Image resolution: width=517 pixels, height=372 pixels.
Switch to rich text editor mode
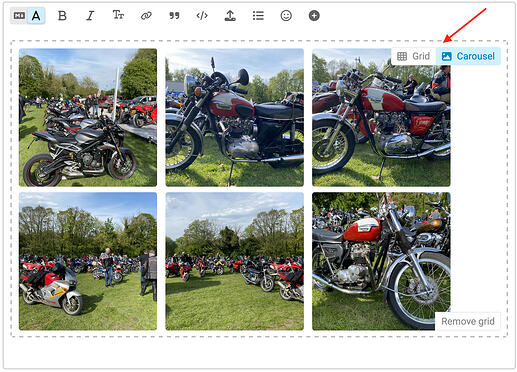pos(36,16)
